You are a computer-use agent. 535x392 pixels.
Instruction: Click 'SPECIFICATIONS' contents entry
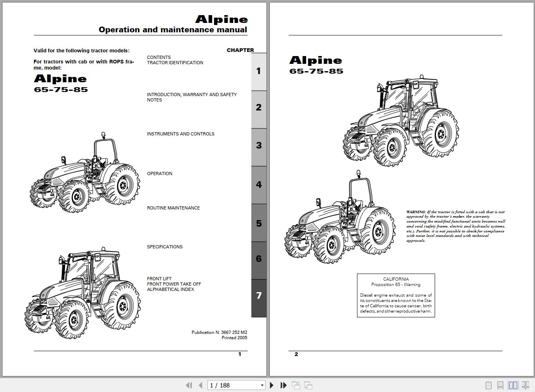coord(165,247)
